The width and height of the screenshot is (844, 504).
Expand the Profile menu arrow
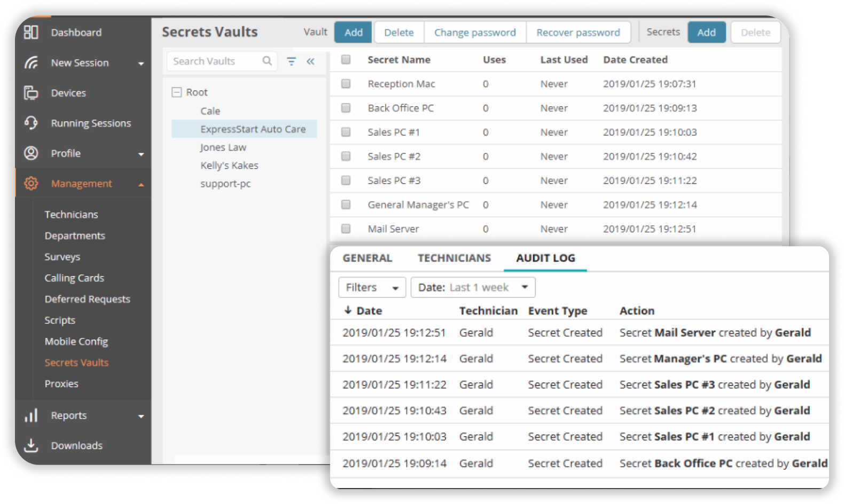[x=141, y=154]
